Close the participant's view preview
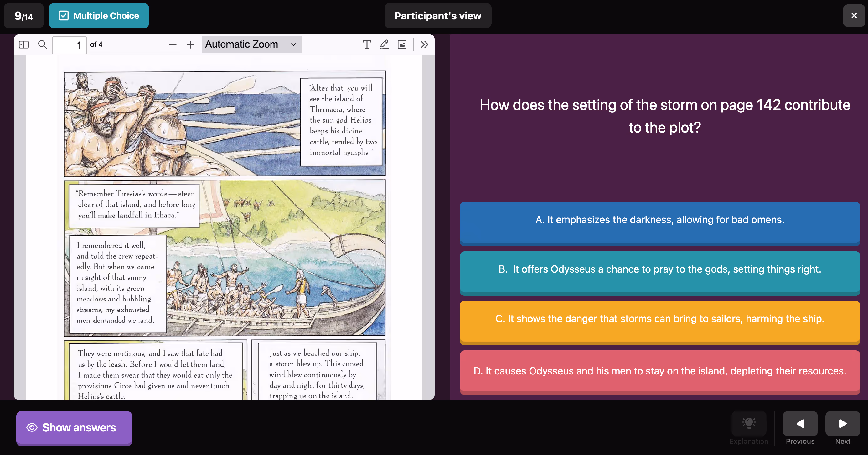Screen dimensions: 868x455 pyautogui.click(x=854, y=16)
